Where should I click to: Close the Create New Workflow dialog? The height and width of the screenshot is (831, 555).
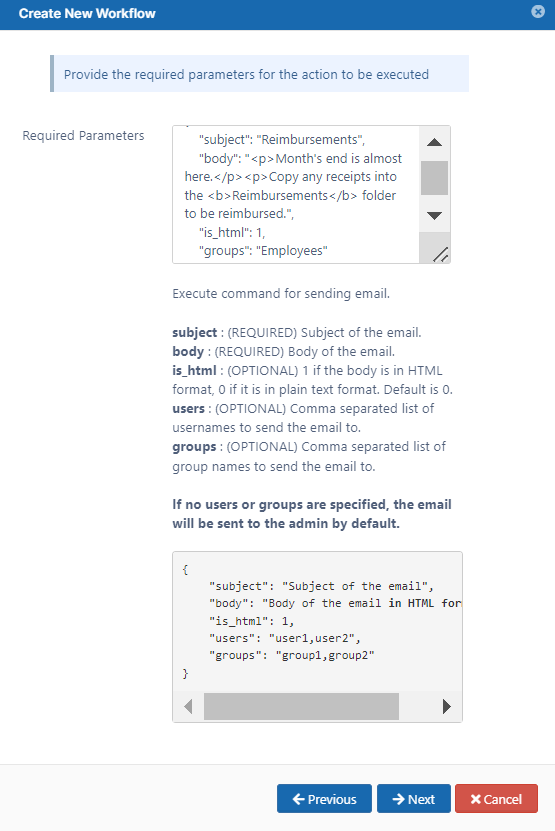(538, 12)
